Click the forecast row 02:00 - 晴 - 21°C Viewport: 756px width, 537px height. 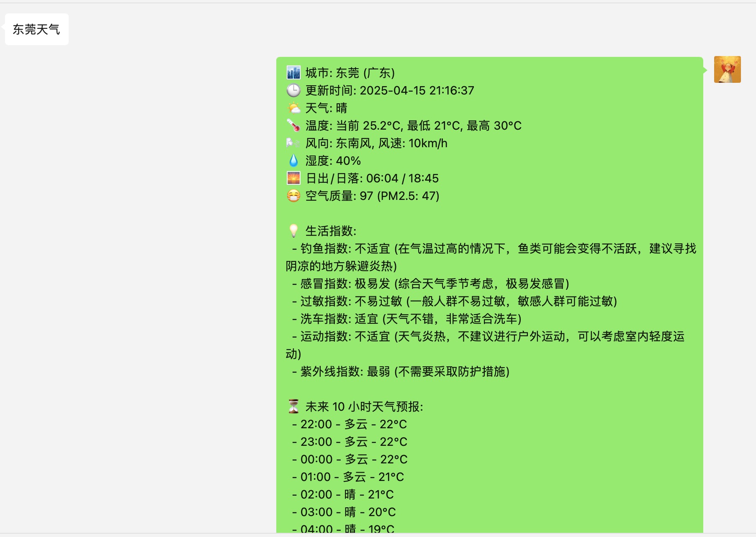343,494
